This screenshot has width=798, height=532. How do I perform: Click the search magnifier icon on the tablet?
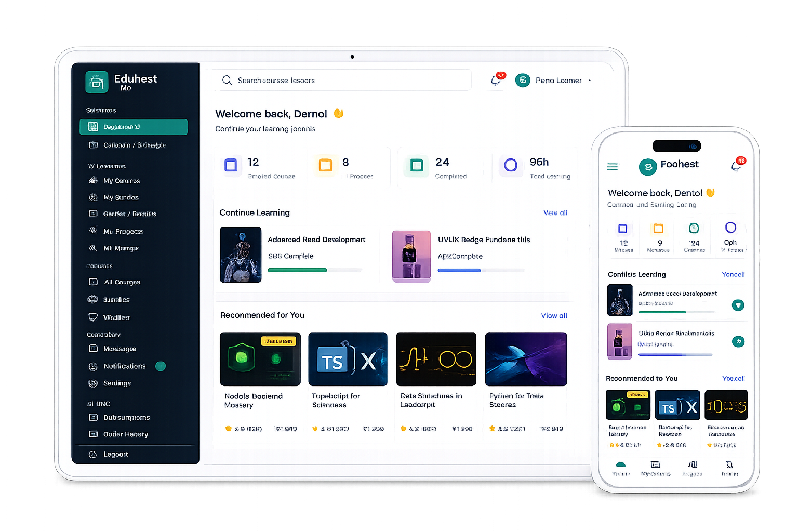[227, 81]
